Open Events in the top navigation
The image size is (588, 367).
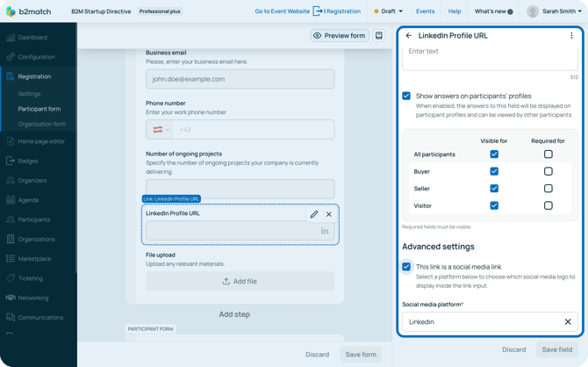tap(425, 11)
